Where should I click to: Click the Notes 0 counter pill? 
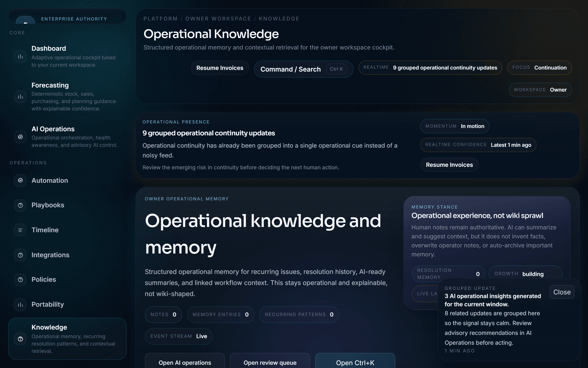[x=163, y=314]
